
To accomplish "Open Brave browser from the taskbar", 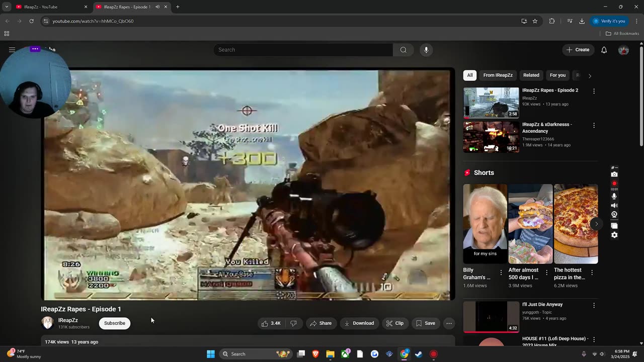I will tap(315, 354).
